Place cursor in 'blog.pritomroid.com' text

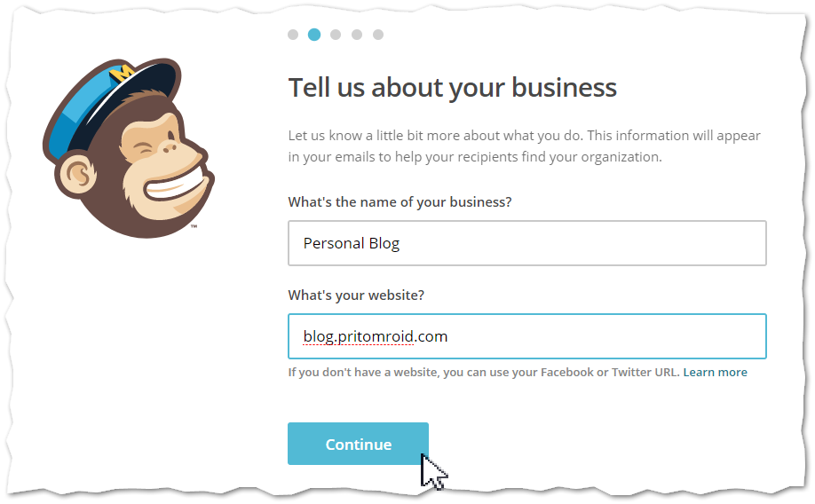click(376, 336)
